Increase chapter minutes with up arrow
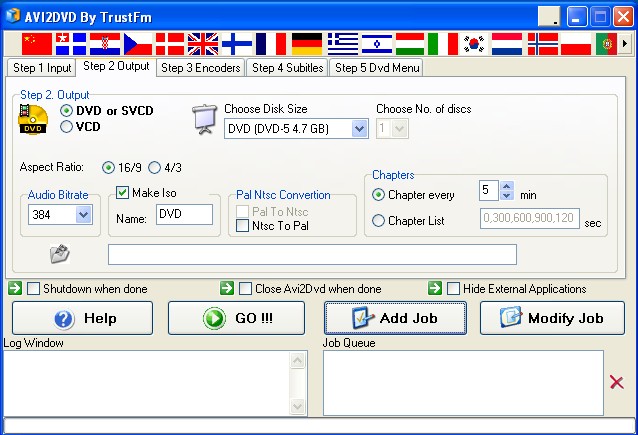 pyautogui.click(x=506, y=186)
